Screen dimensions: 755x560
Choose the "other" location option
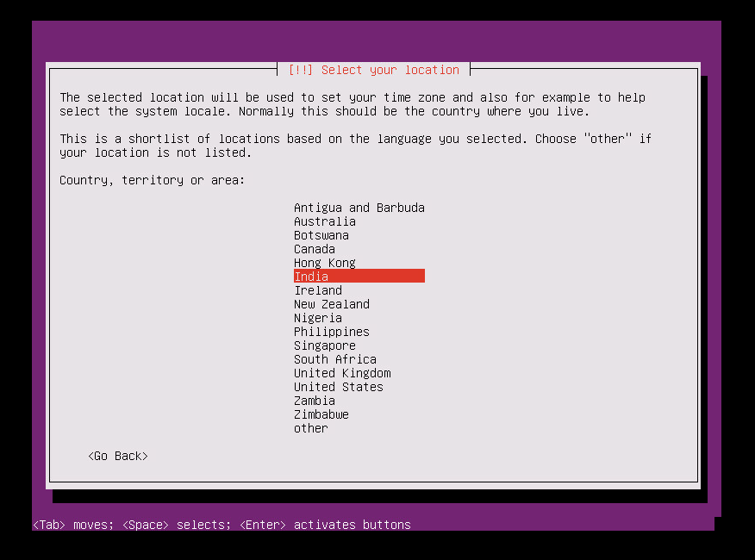pos(310,428)
